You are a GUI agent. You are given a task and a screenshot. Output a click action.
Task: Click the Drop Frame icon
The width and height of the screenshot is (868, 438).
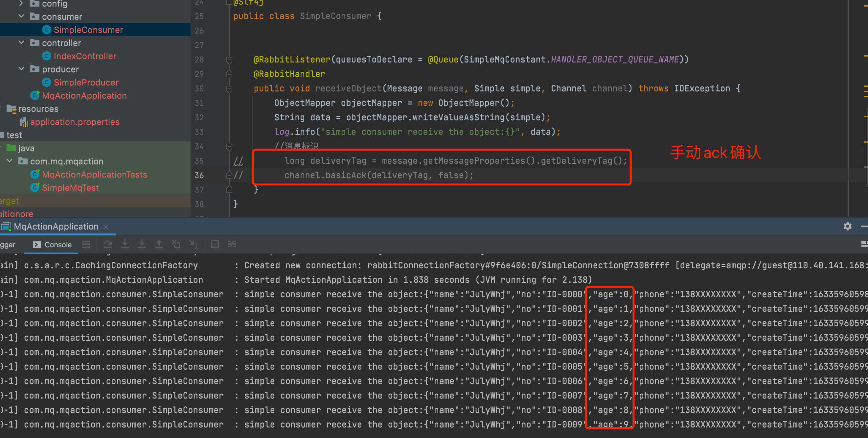[176, 244]
